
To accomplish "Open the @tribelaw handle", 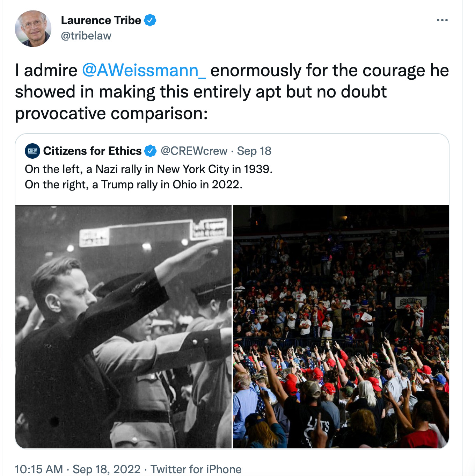I will [86, 36].
